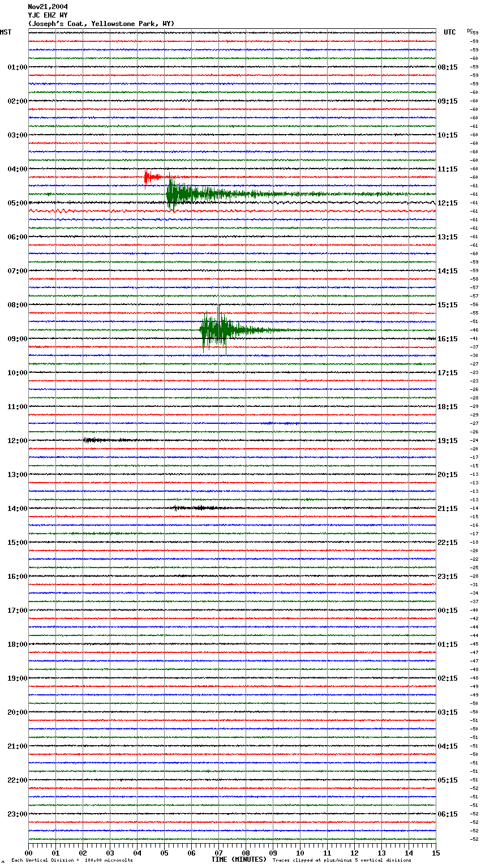Screen dimensions: 481x868
Task: Click the x-axis minute tick 11
Action: click(x=327, y=853)
